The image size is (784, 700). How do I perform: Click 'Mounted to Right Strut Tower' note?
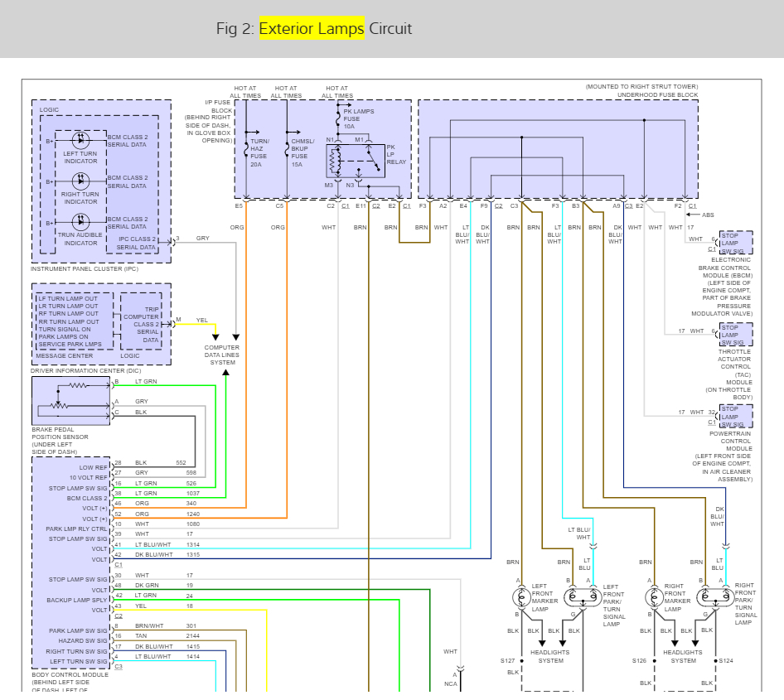(642, 86)
